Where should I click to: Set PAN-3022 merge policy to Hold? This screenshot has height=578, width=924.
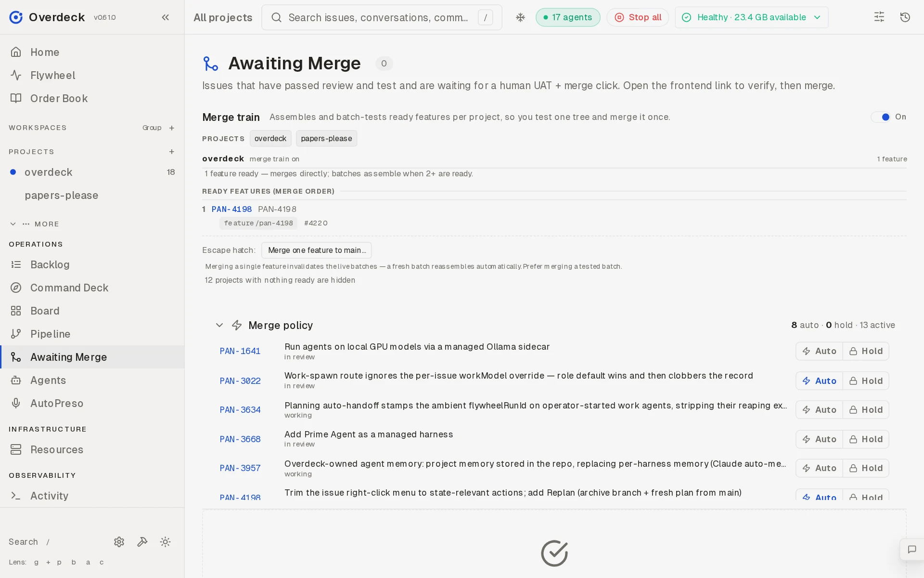866,381
